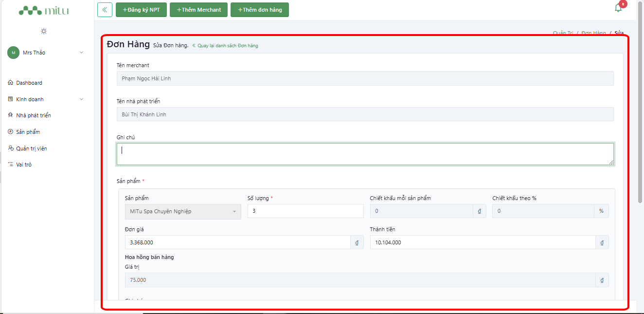Click the Đăng ký NPT button
Image resolution: width=644 pixels, height=314 pixels.
click(x=141, y=10)
